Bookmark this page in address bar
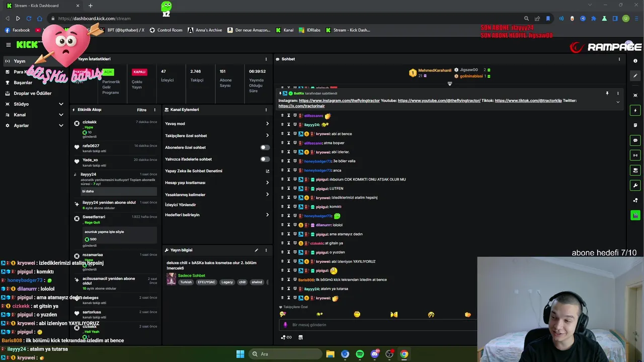 [548, 19]
